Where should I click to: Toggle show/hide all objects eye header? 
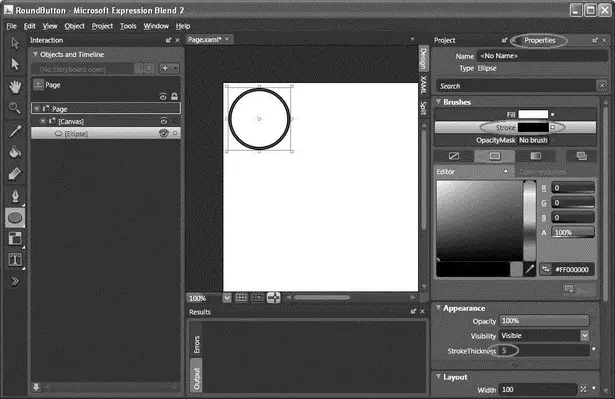163,97
